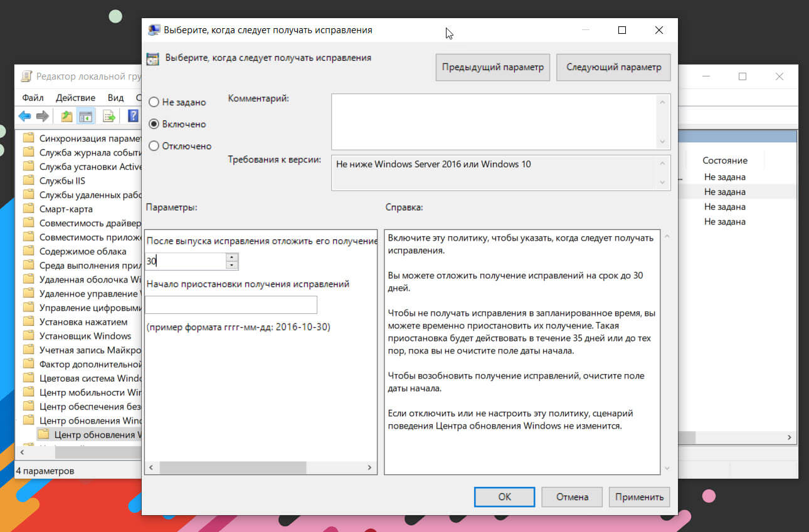The image size is (809, 532).
Task: Click the Forward arrow in Group Policy Editor toolbar
Action: [43, 116]
